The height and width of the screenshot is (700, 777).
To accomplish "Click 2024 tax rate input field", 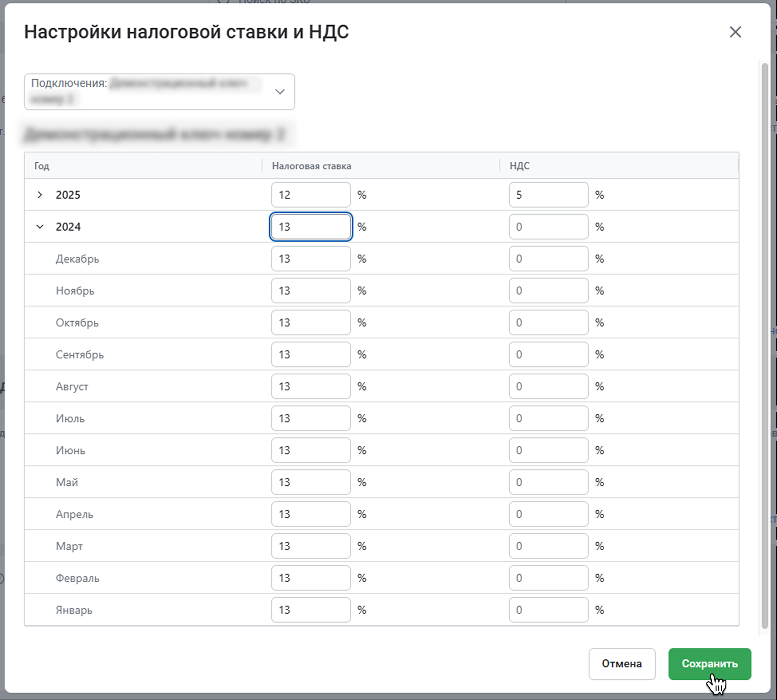I will click(x=310, y=227).
